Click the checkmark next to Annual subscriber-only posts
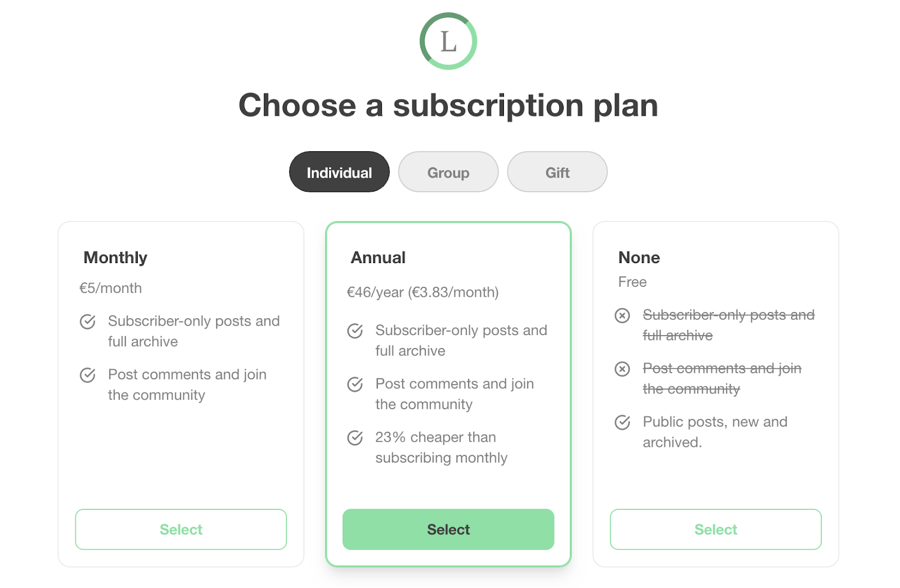 (x=355, y=331)
